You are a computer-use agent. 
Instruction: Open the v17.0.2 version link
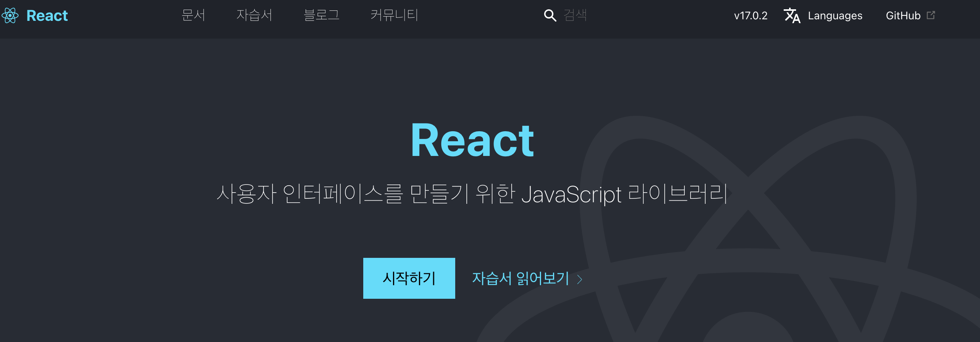(750, 15)
